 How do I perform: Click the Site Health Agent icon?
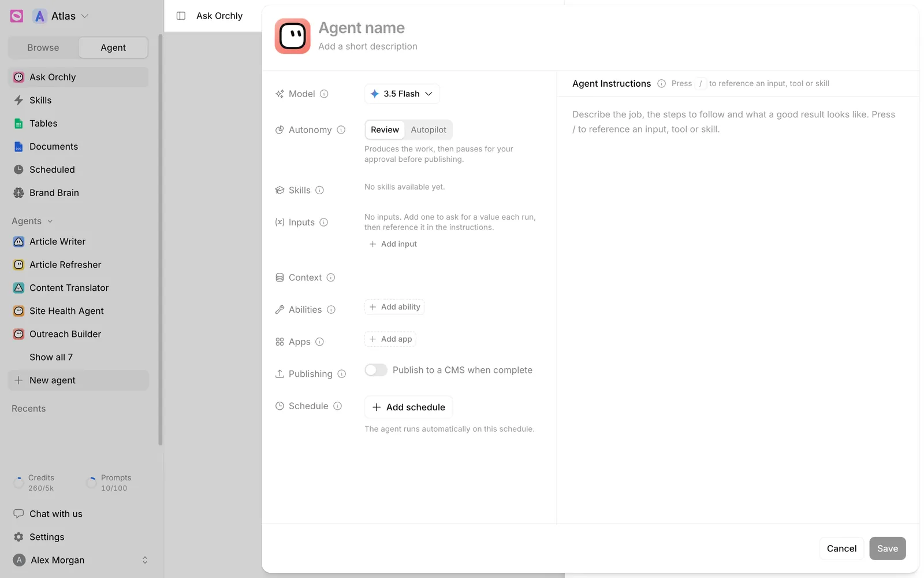pos(18,311)
